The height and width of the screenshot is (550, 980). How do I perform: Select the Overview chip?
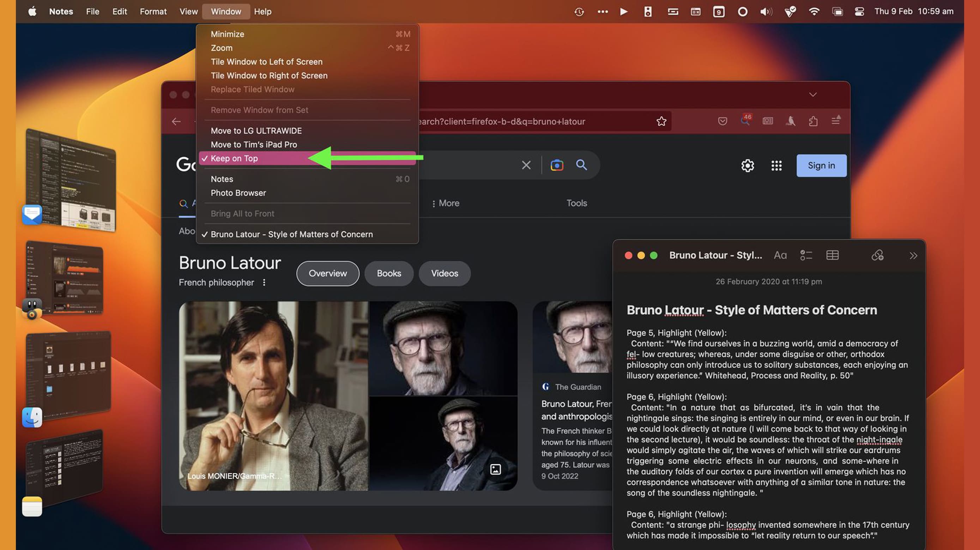[328, 273]
